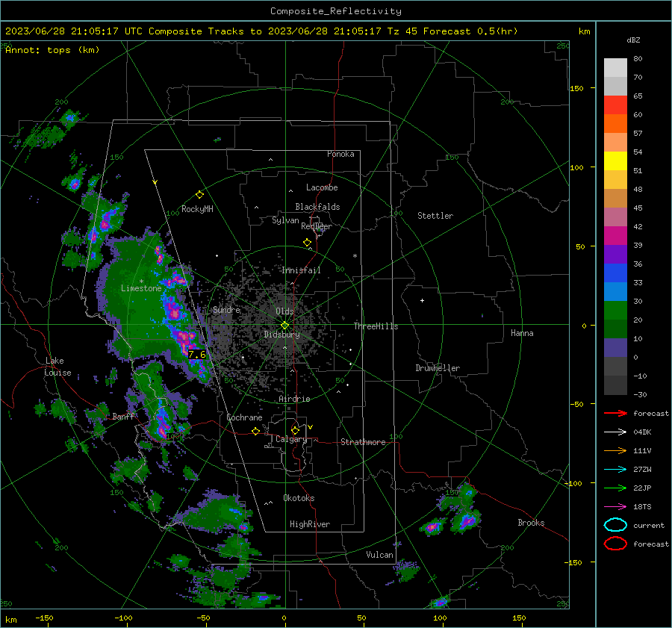Viewport: 672px width, 628px height.
Task: Click the Innisfail city label
Action: [x=301, y=270]
